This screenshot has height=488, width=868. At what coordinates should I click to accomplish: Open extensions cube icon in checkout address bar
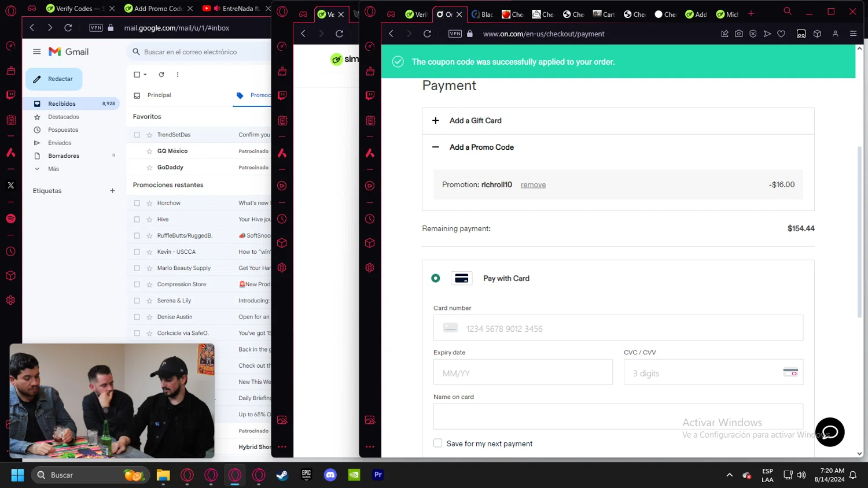[817, 34]
